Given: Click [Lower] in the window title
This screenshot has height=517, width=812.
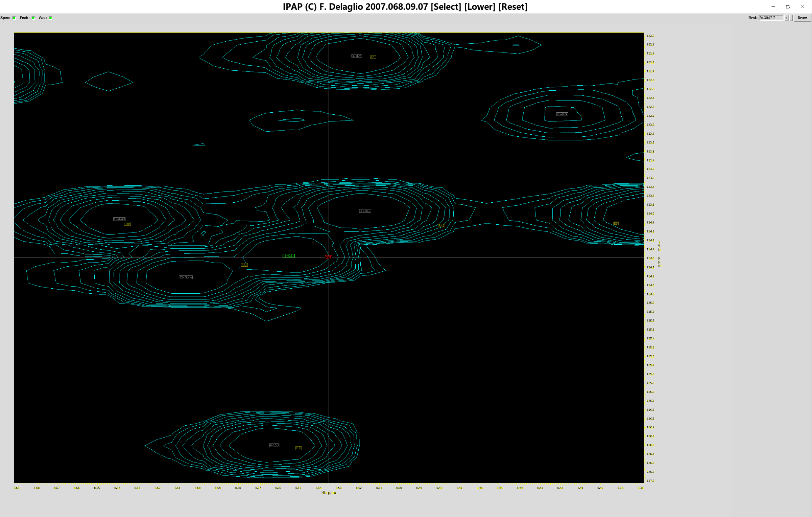Looking at the screenshot, I should (479, 7).
